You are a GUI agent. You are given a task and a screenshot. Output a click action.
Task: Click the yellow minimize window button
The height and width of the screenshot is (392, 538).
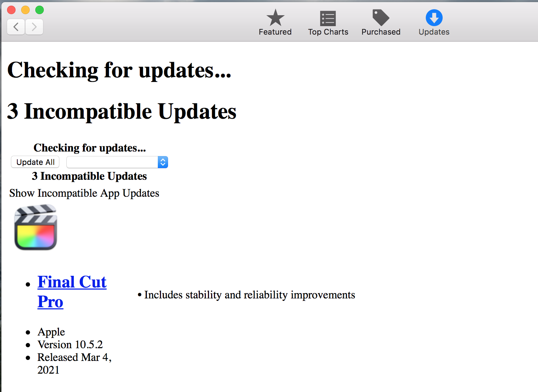click(25, 10)
